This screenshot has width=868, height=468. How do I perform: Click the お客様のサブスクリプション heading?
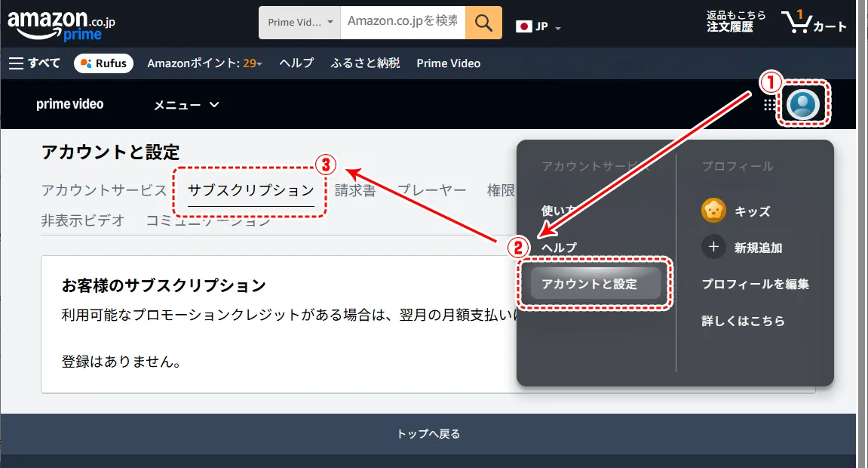(x=164, y=285)
